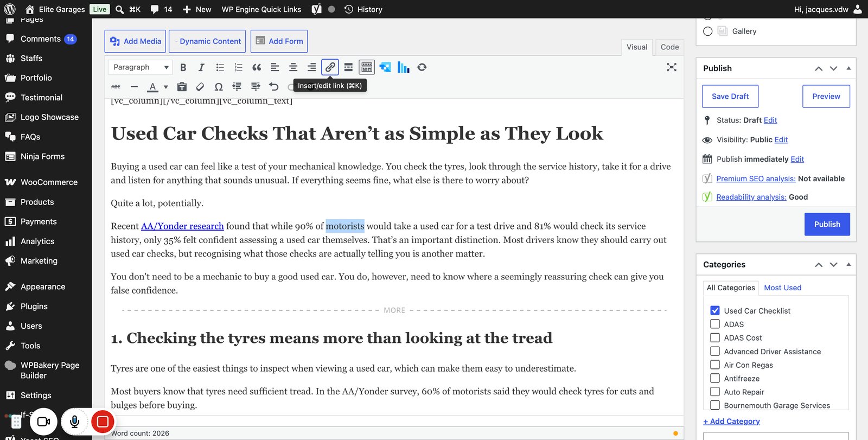Switch to the Visual editor tab

click(637, 47)
